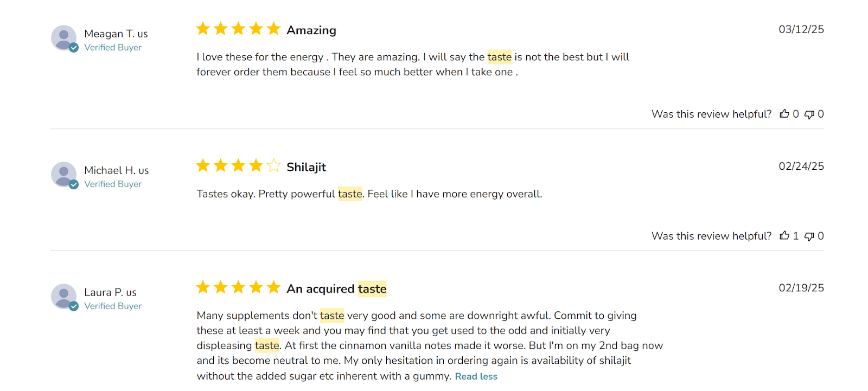Screen dimensions: 868x391
Task: Click Verified Buyer under Laura P.
Action: 113,306
